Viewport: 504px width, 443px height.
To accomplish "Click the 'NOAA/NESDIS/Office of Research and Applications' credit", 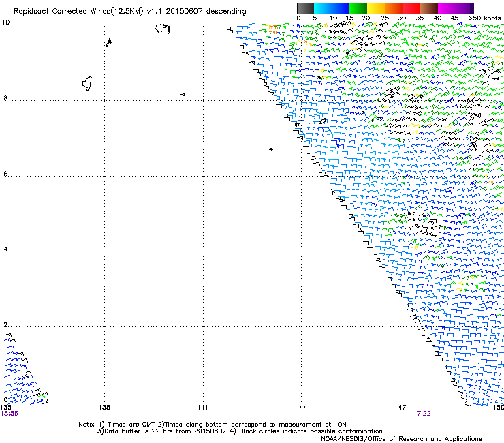I will 401,439.
